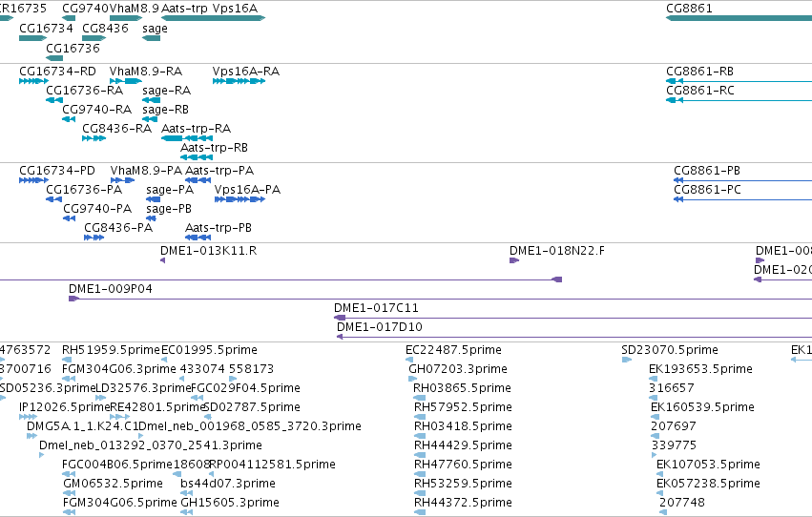Select the CG16736-RA transcript label
Image resolution: width=812 pixels, height=517 pixels.
[x=84, y=90]
